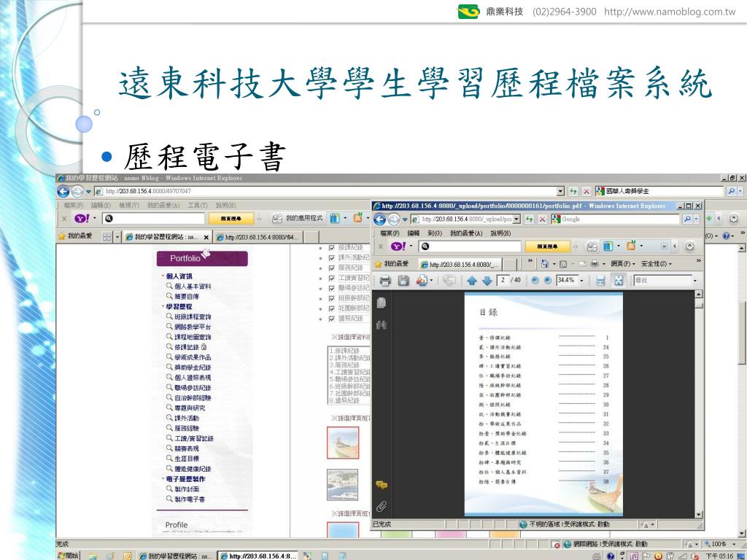Viewport: 747px width, 560px height.
Task: Uncheck the 職場參訪紀錄 checkbox
Action: [332, 288]
